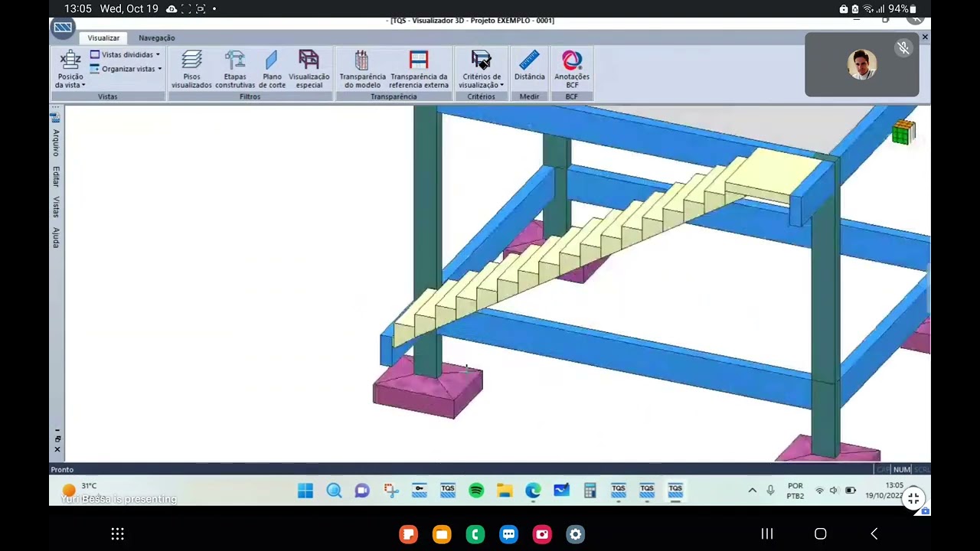Open the green phone app in dock
This screenshot has height=551, width=980.
(475, 534)
